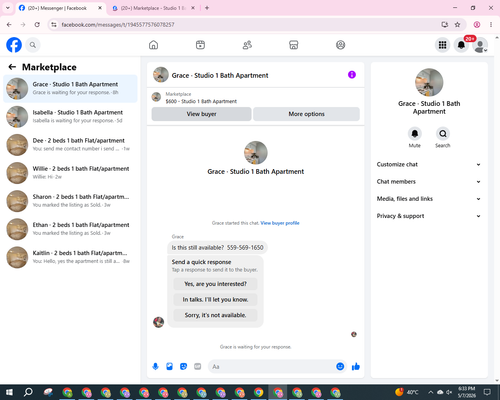The image size is (500, 400).
Task: Open emoji picker in message box
Action: point(340,367)
